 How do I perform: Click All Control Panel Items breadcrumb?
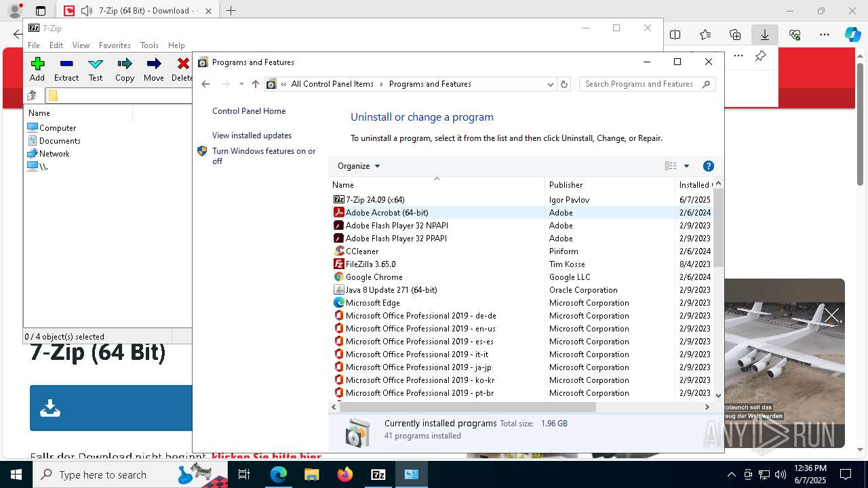[x=332, y=84]
